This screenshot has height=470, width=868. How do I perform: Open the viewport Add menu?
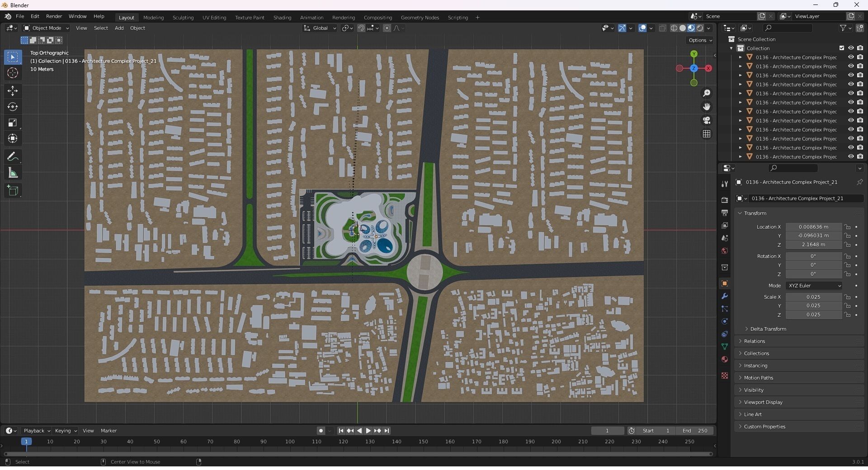point(119,28)
